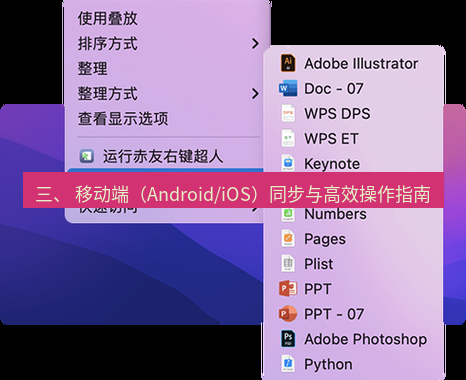The image size is (466, 380).
Task: Click the Plist file icon
Action: 288,264
